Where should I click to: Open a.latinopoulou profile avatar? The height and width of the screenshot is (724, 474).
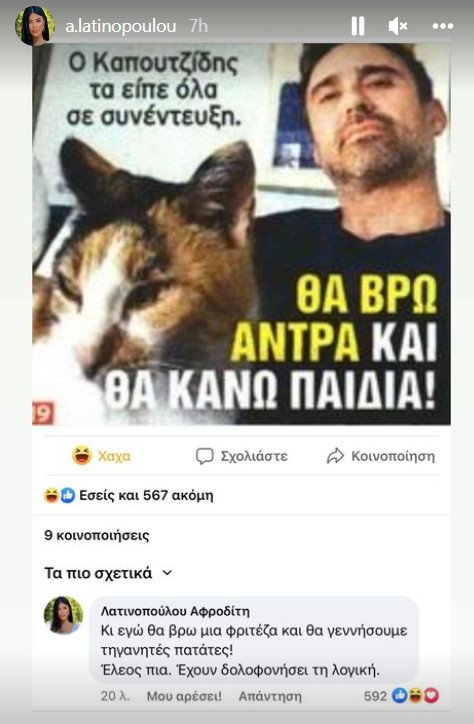(x=35, y=26)
